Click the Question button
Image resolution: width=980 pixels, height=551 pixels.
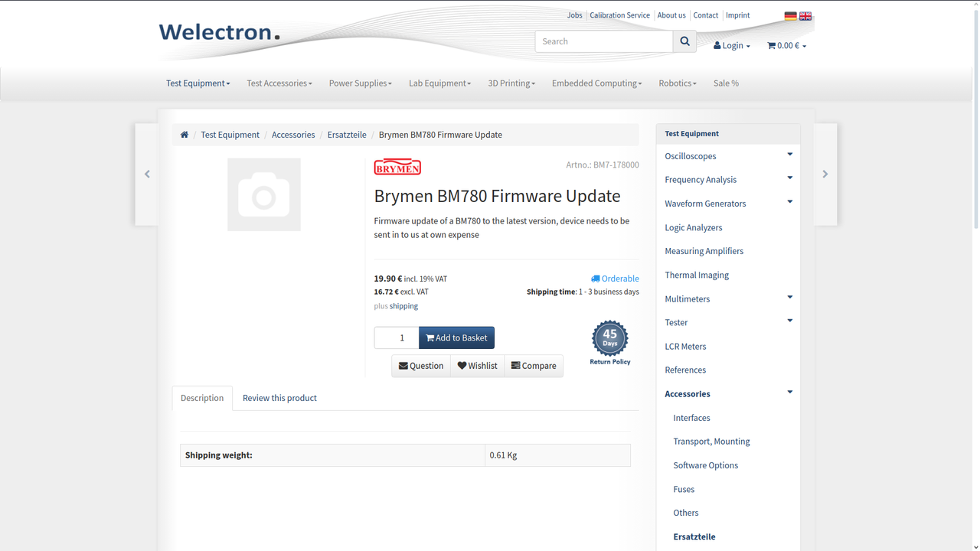pos(421,366)
